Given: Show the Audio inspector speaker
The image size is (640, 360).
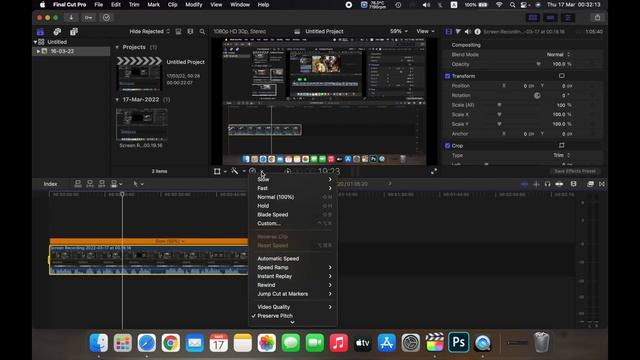Looking at the screenshot, I should [468, 31].
